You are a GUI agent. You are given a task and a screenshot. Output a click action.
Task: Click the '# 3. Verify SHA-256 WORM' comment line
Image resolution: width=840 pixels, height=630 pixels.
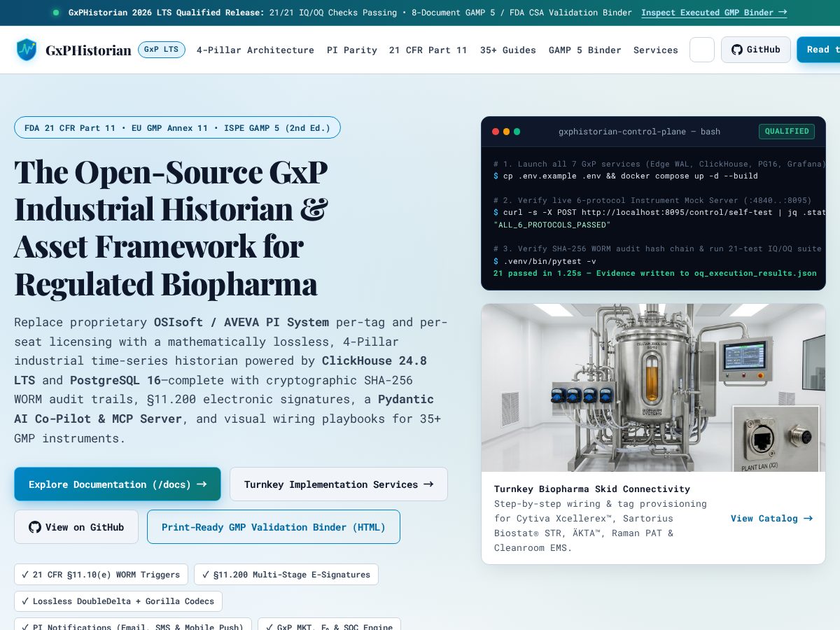tap(657, 248)
